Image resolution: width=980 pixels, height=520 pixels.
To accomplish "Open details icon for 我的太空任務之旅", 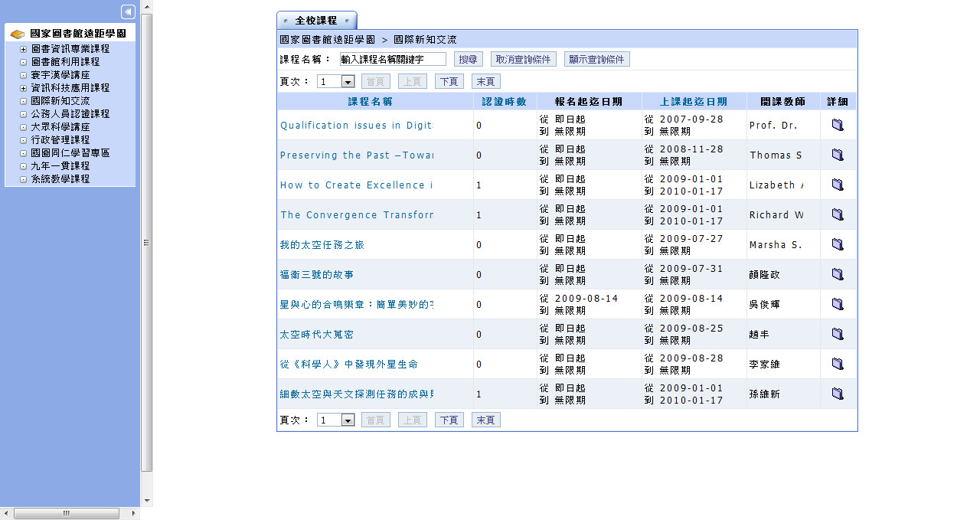I will tap(838, 245).
